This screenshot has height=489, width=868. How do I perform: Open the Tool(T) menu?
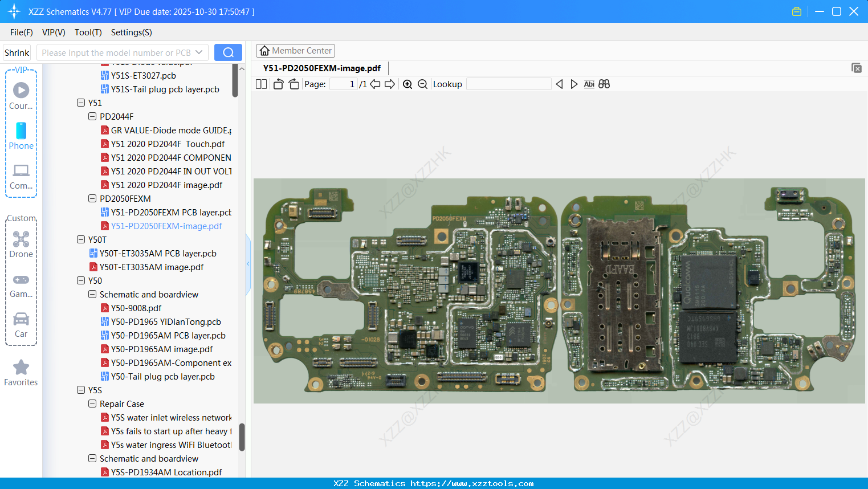pyautogui.click(x=88, y=32)
